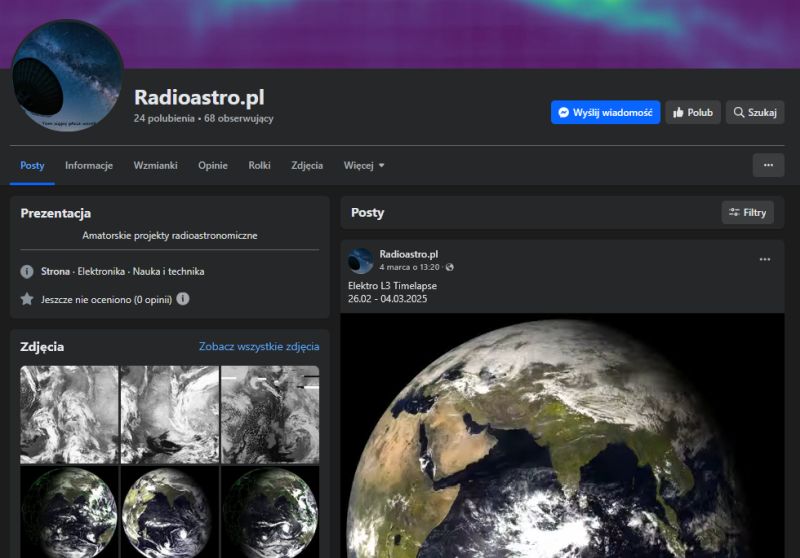Click the Amatorskie projekty radioastronomiczne description
The height and width of the screenshot is (558, 800).
point(170,236)
